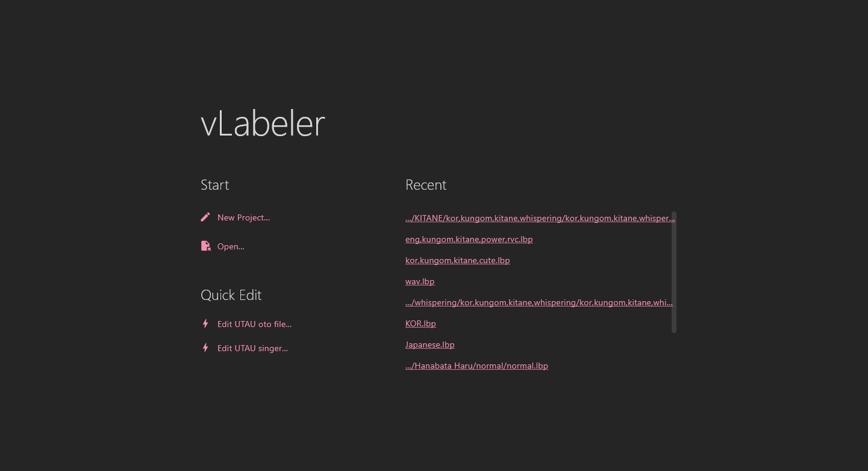Load the recent Japanese.lbp project
The width and height of the screenshot is (868, 471).
[x=429, y=345]
